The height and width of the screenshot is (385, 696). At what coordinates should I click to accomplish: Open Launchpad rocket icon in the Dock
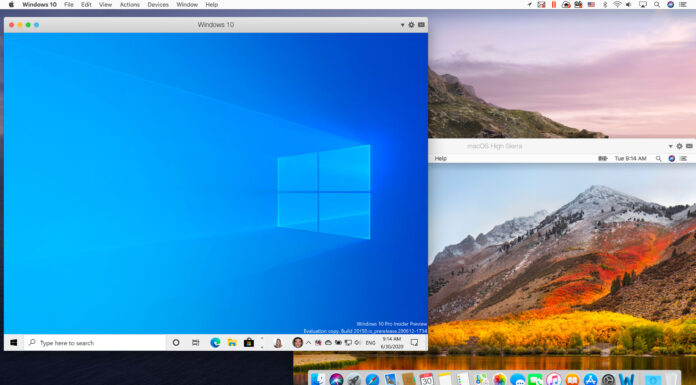(x=354, y=380)
